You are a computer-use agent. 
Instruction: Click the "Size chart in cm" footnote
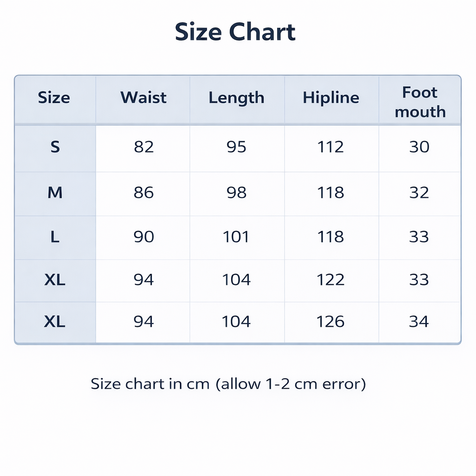coord(228,384)
